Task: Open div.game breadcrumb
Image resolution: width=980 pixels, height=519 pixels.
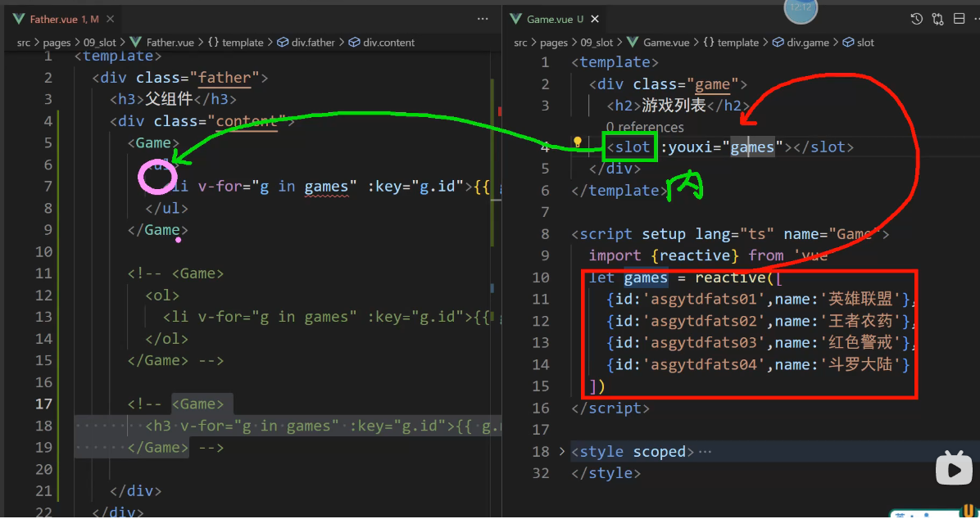Action: [801, 43]
